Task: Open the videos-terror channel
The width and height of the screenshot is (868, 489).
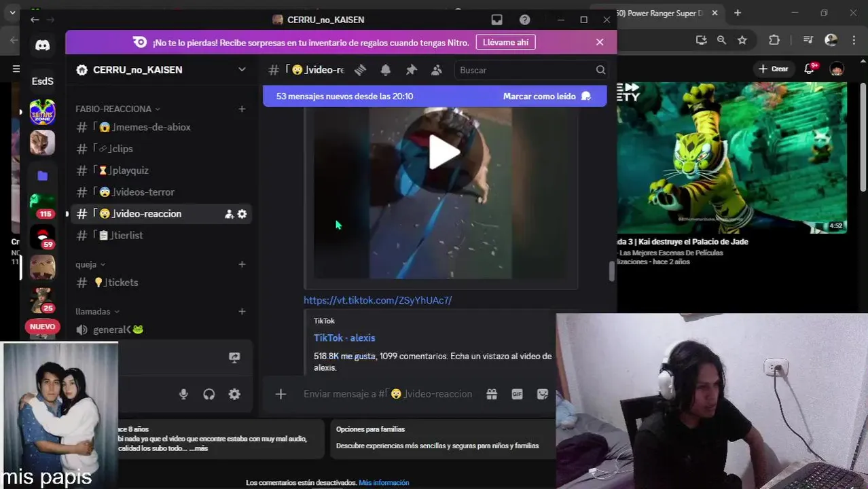Action: click(x=161, y=192)
